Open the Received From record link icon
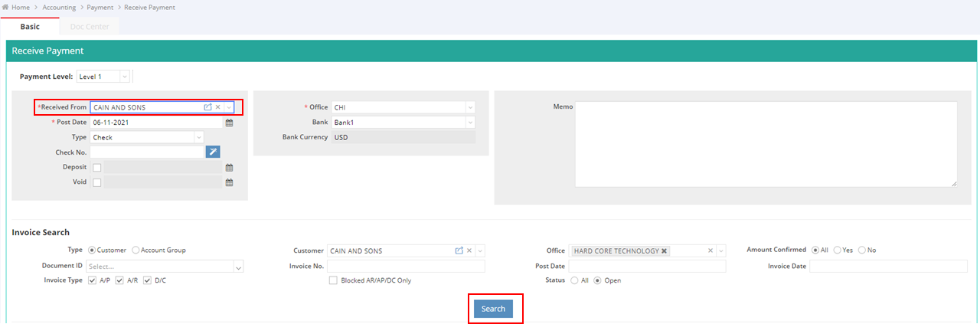This screenshot has width=980, height=324. [x=207, y=107]
